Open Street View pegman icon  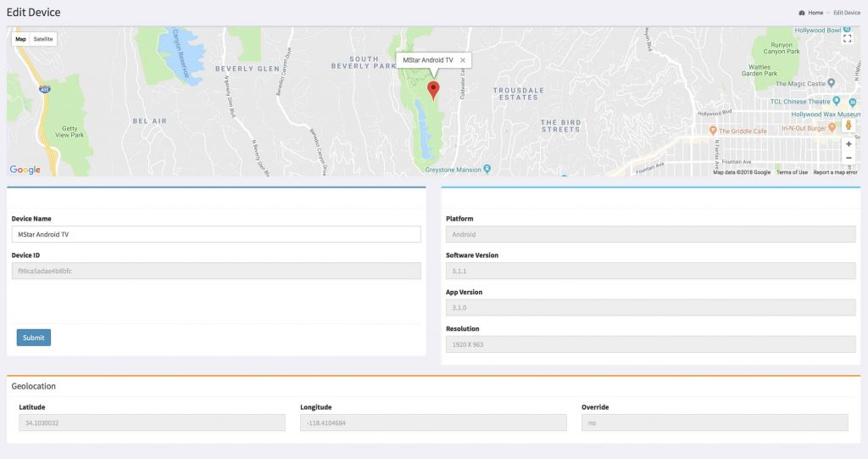[848, 126]
